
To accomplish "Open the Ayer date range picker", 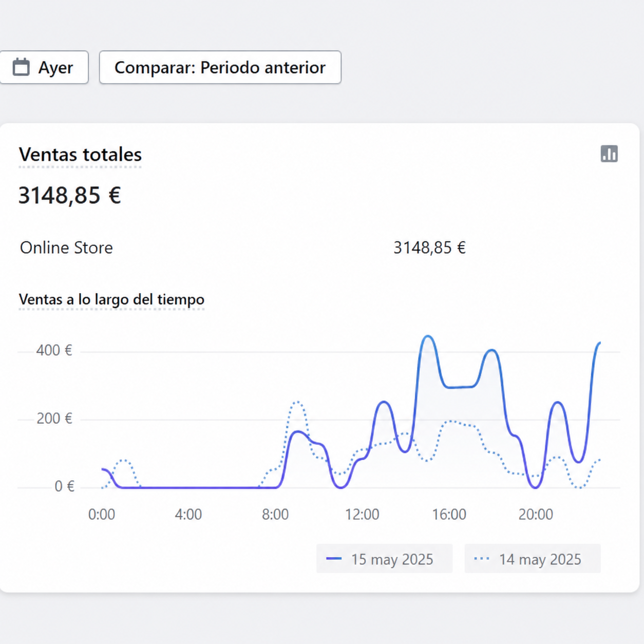I will (x=44, y=67).
